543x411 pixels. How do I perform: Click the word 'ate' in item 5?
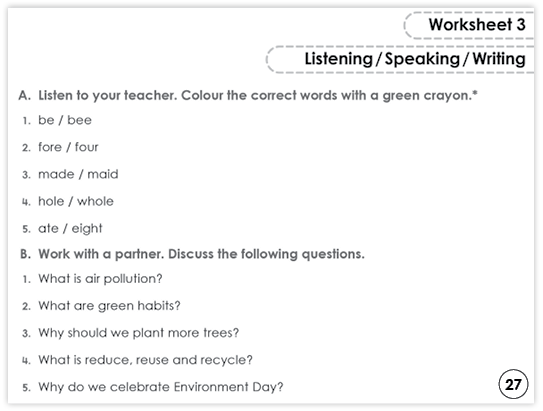coord(48,229)
